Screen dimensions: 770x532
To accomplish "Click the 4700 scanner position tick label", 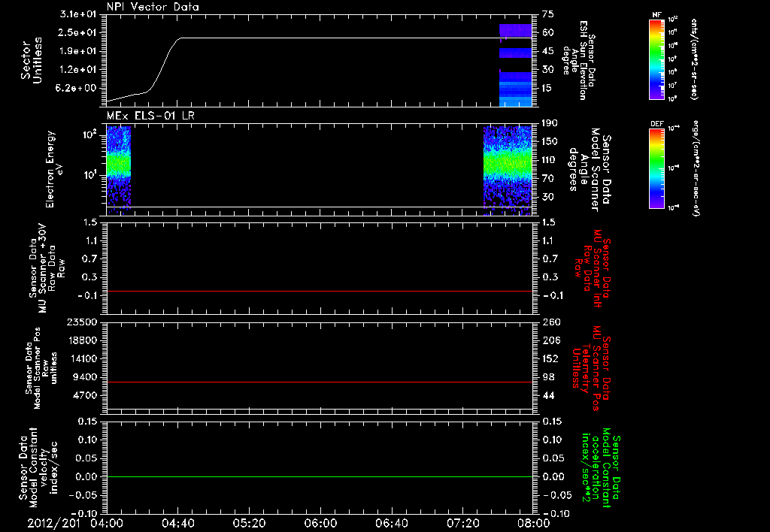I will coord(86,395).
